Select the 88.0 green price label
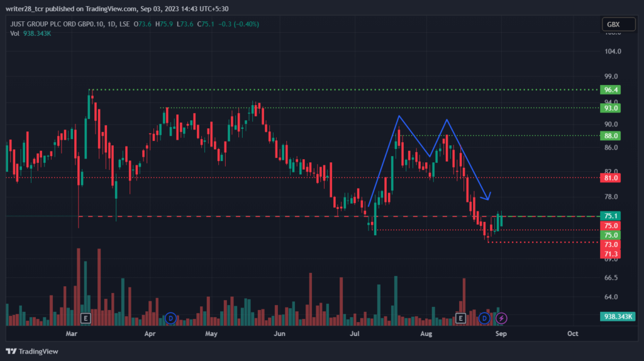This screenshot has width=644, height=361. (x=610, y=135)
